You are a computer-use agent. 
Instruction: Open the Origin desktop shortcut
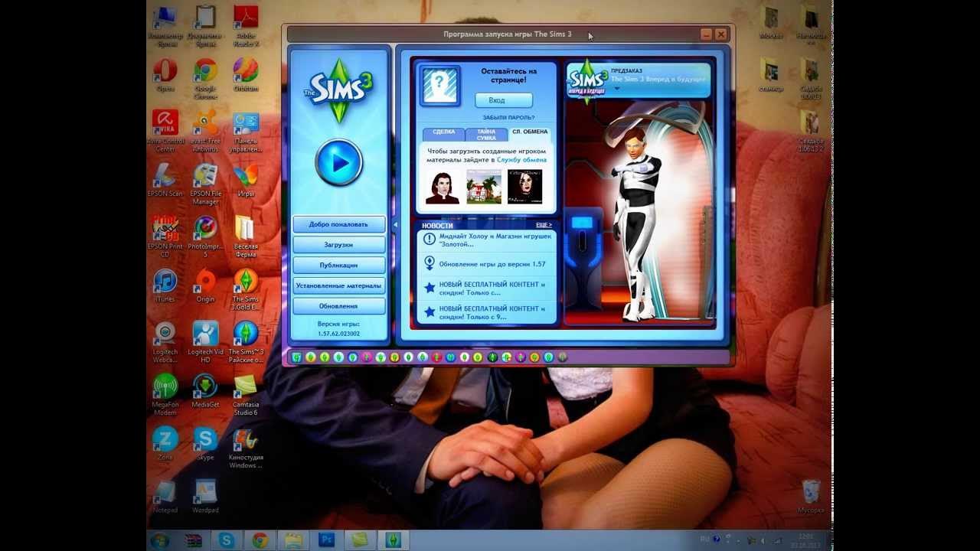point(205,286)
